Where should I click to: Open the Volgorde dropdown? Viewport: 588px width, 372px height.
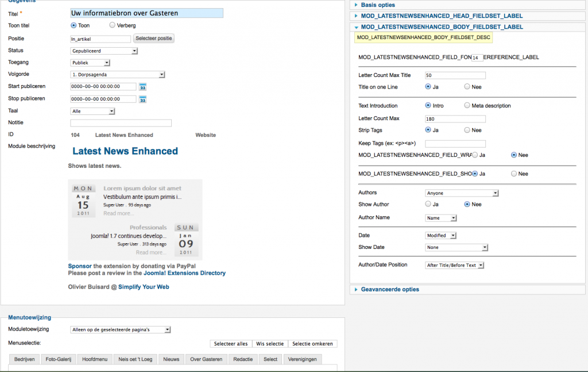118,75
